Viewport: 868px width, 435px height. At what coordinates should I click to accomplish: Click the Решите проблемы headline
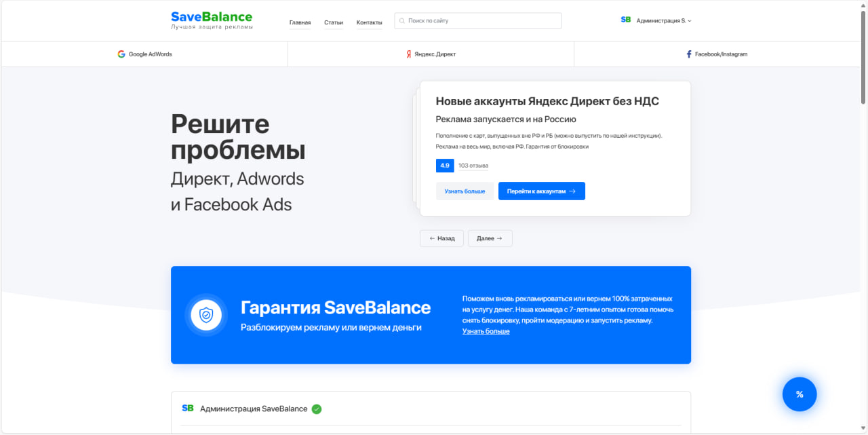click(x=238, y=136)
